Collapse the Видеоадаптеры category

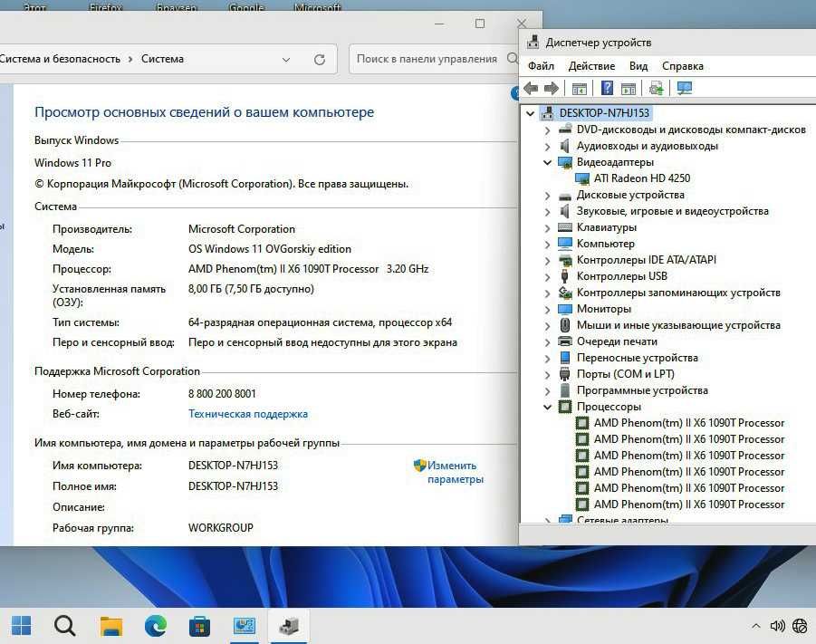tap(547, 162)
